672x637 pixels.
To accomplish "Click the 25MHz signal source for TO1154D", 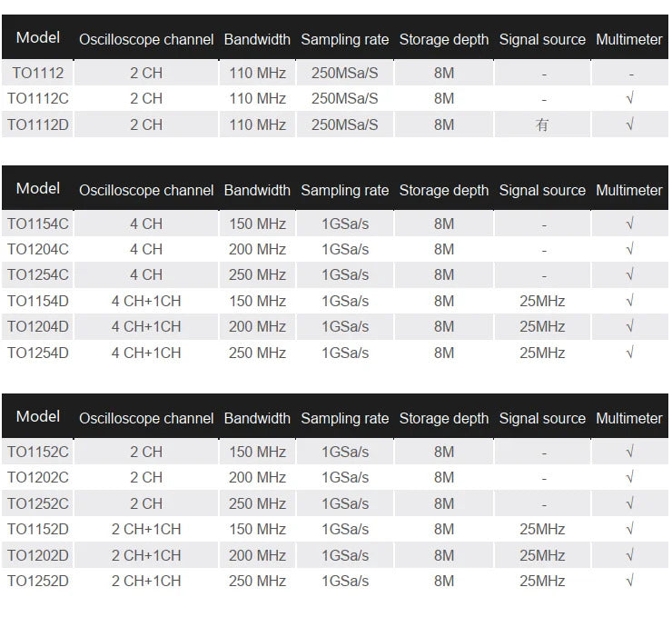I will click(x=542, y=301).
